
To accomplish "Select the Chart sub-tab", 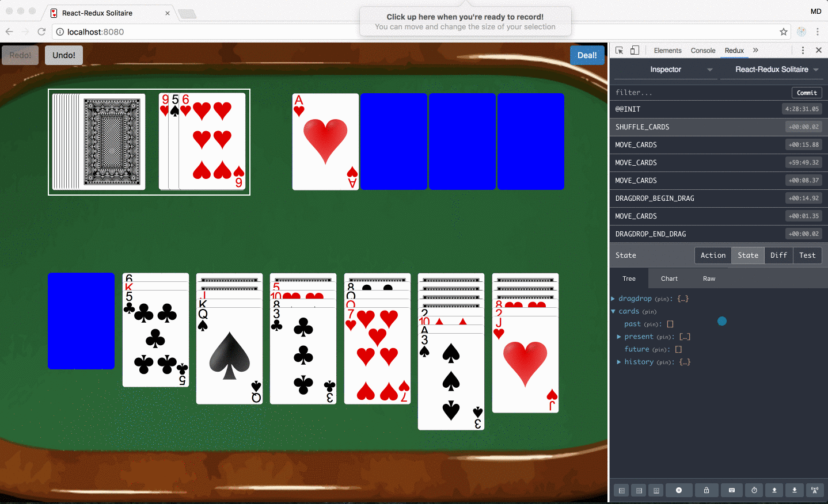I will pyautogui.click(x=669, y=278).
